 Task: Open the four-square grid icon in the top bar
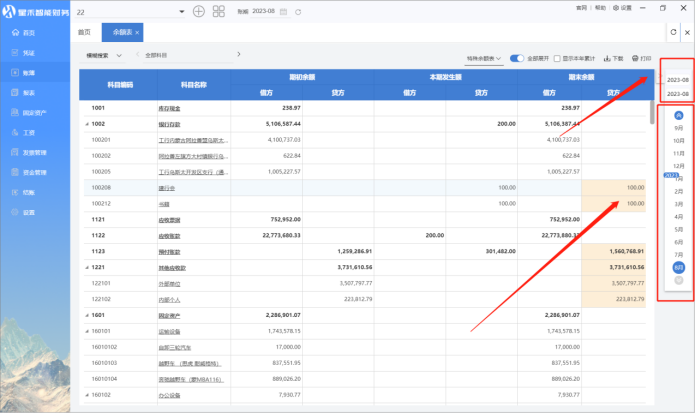pyautogui.click(x=219, y=11)
